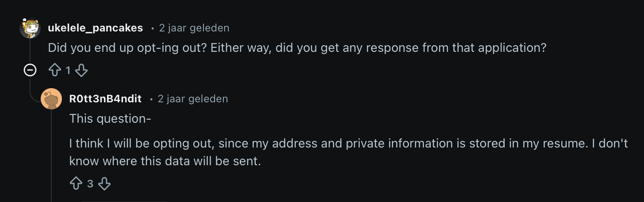Viewport: 644px width, 202px height.
Task: Open ukelele_pancakes' avatar image
Action: click(30, 28)
